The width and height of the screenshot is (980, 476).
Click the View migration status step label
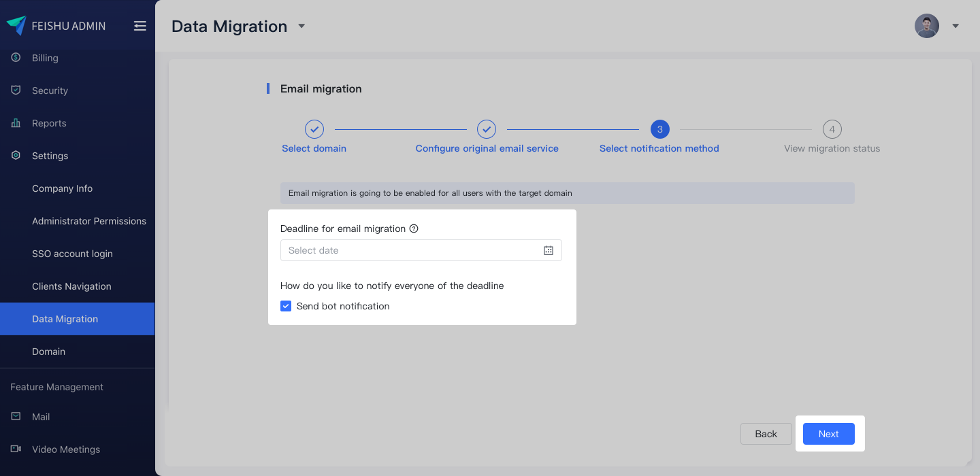[x=832, y=148]
